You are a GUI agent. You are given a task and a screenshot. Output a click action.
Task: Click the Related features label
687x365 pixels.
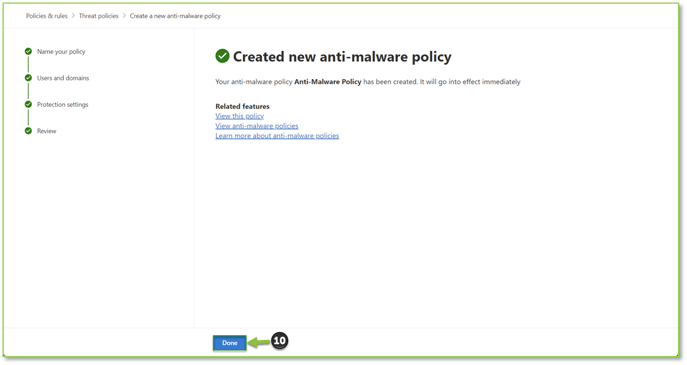coord(242,106)
